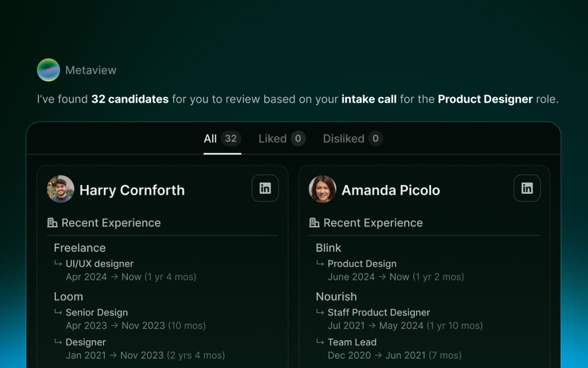Click the 'Staff Product Designer' role line
This screenshot has width=588, height=368.
coord(379,313)
